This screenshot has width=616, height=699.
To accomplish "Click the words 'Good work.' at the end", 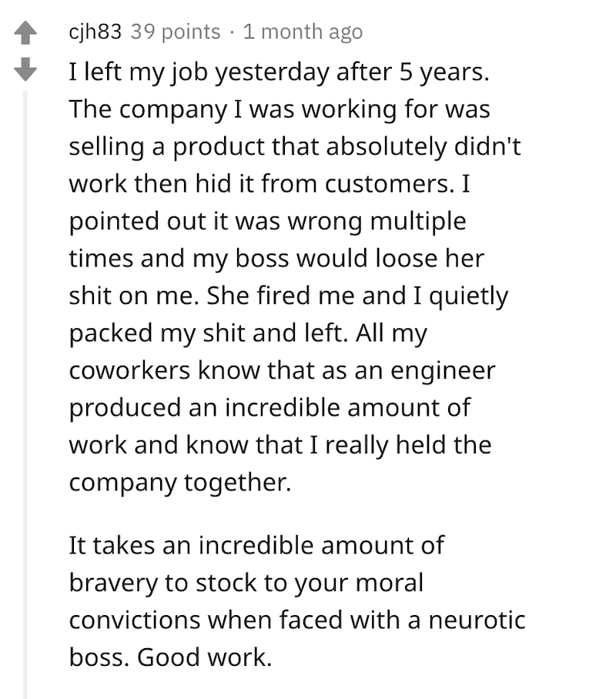I will [x=204, y=657].
